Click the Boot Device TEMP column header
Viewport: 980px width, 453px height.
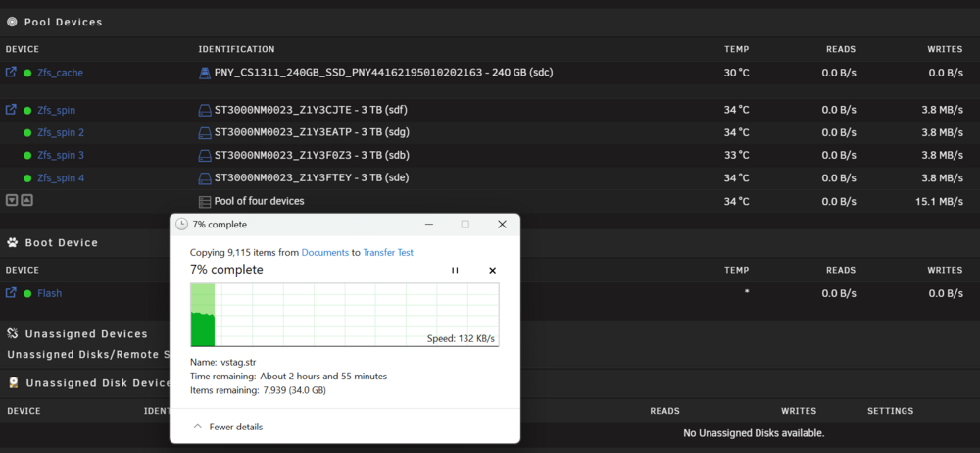pos(736,271)
